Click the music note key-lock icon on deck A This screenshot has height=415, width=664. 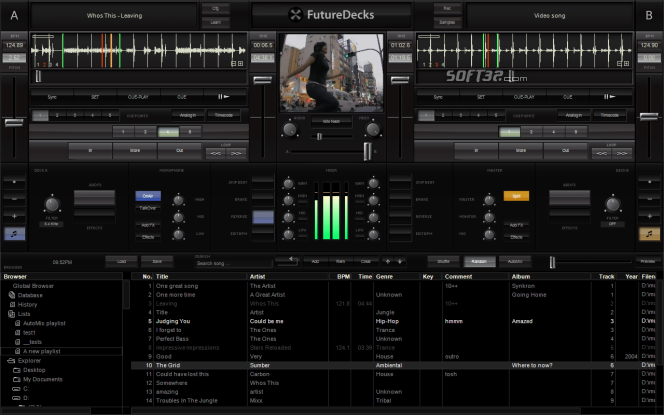[x=14, y=234]
